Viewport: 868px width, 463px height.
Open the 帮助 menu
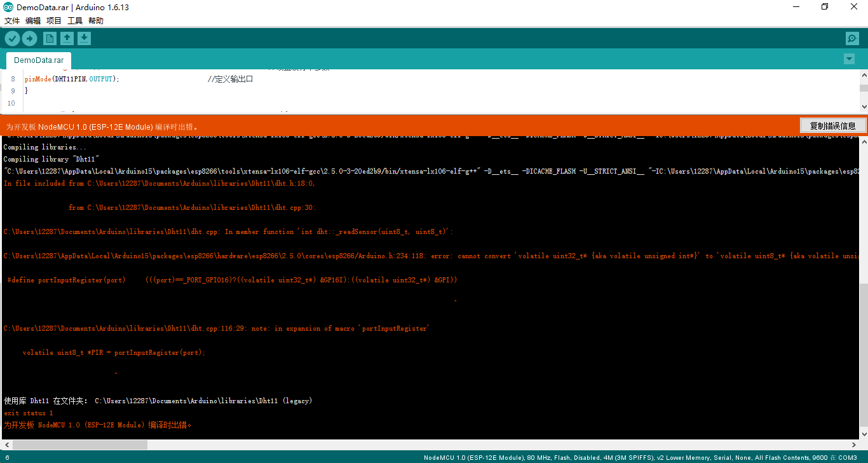tap(96, 21)
